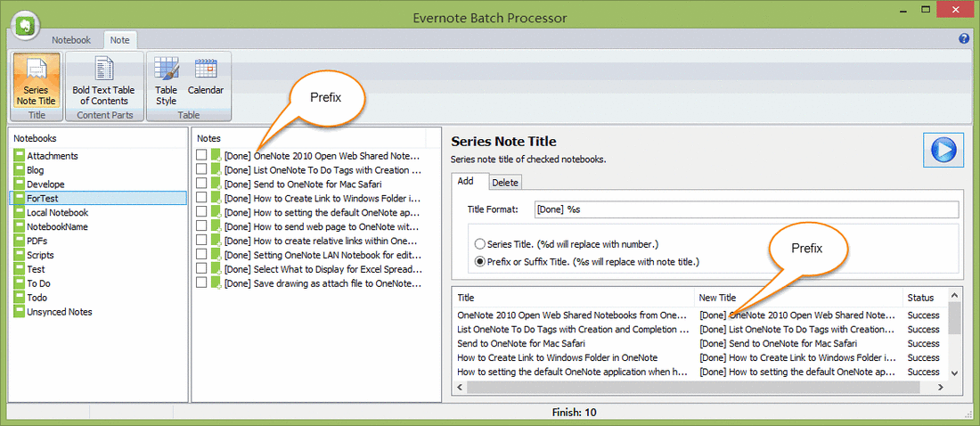
Task: Check the List OneNote To Do Tags note
Action: (x=201, y=169)
